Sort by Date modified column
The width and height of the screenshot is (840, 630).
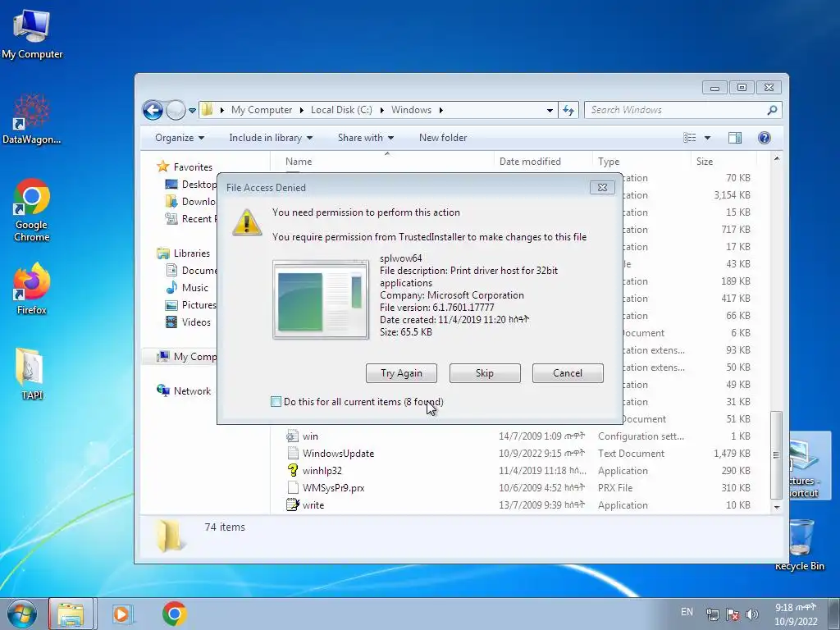(x=530, y=162)
